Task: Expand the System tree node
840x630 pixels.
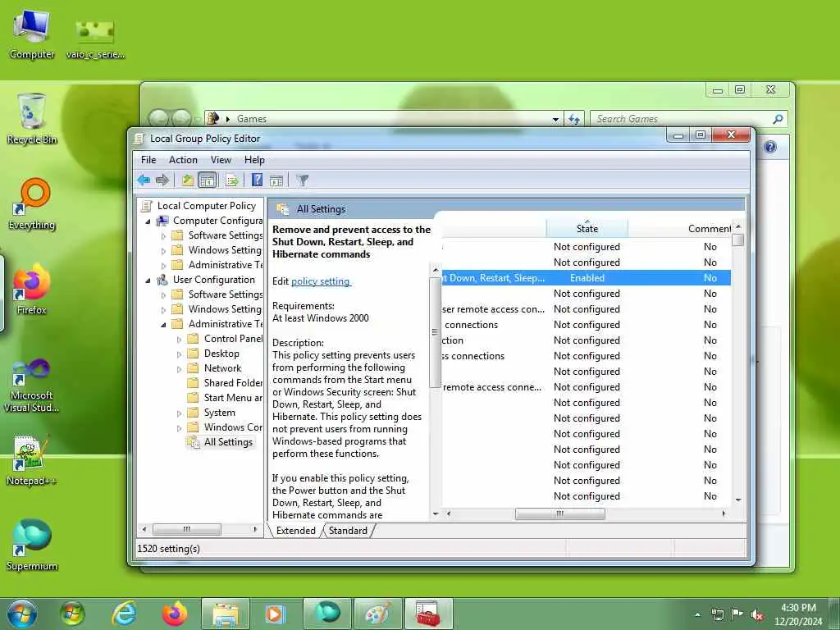Action: pos(180,413)
